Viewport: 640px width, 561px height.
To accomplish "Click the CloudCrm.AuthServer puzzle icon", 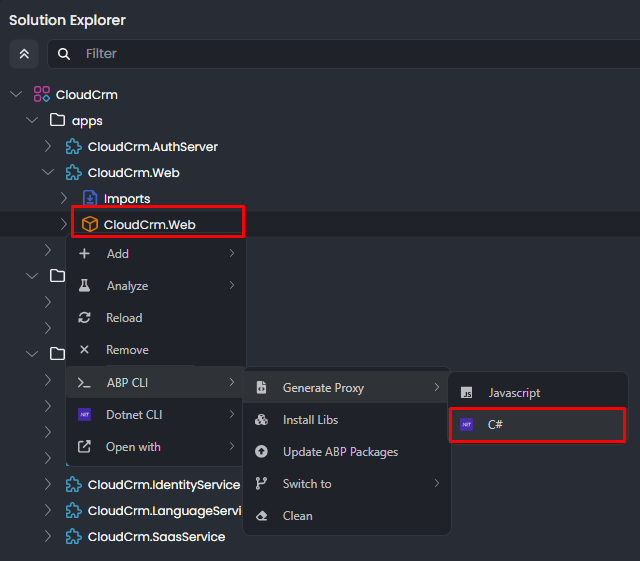I will pos(73,147).
